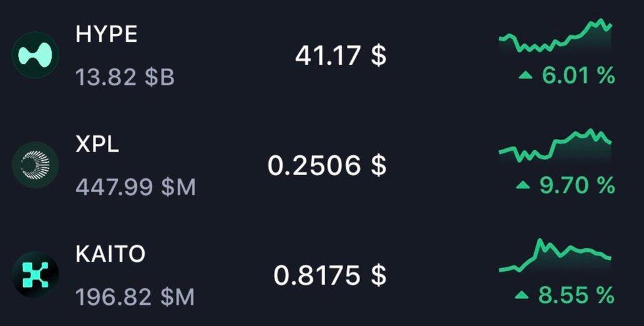Click the green up arrow beside 6.01 %

coord(526,76)
